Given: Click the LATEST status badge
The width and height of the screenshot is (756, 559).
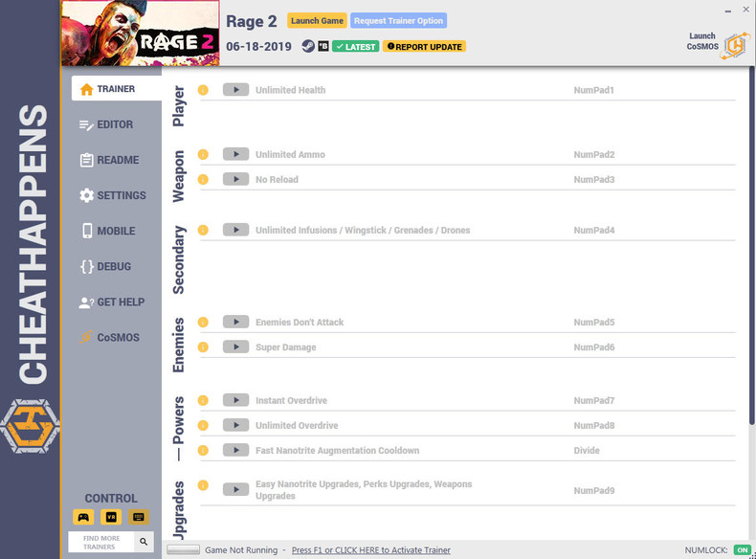Looking at the screenshot, I should click(x=355, y=47).
